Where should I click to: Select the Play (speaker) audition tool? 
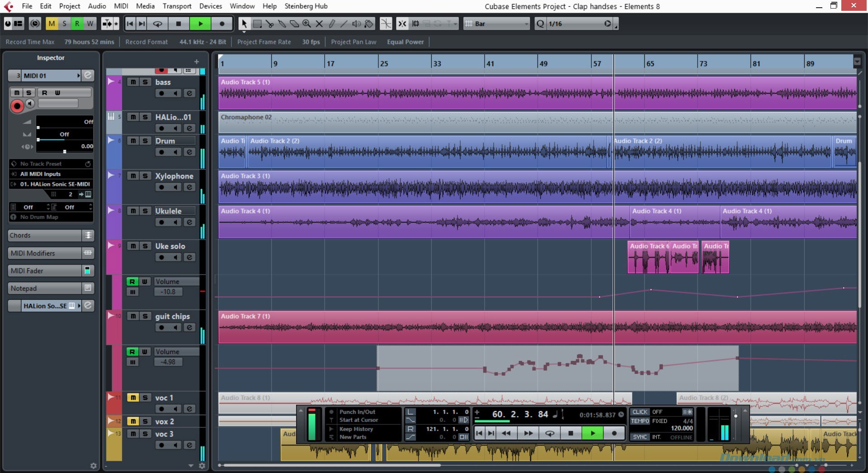point(357,24)
